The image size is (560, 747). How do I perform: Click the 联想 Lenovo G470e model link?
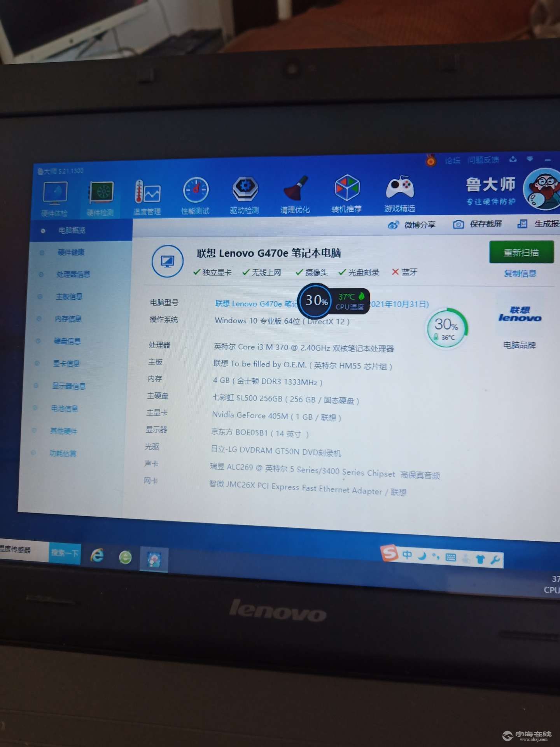click(257, 303)
